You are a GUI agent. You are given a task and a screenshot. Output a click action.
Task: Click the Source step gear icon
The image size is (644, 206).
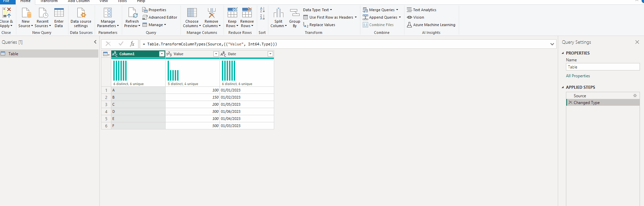pos(635,96)
